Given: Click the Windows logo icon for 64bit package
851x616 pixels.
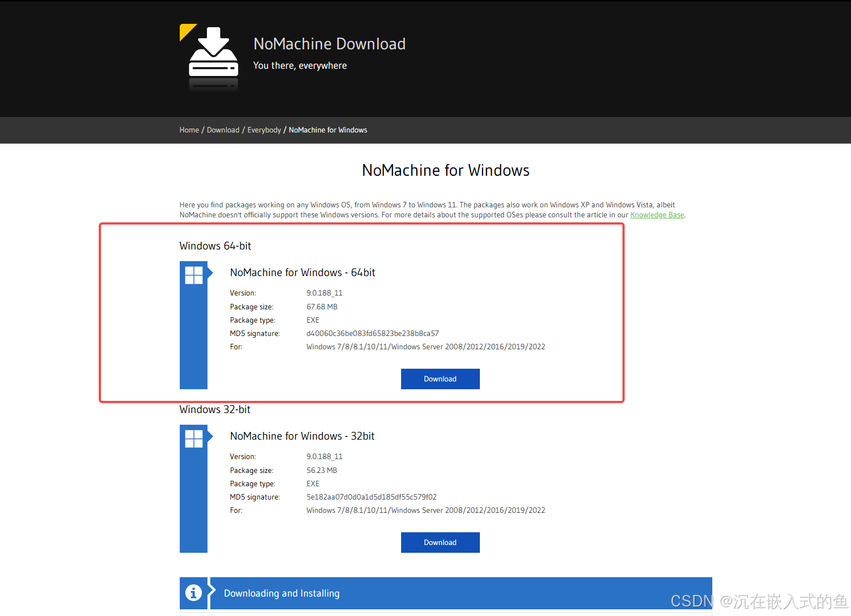Looking at the screenshot, I should (x=194, y=275).
